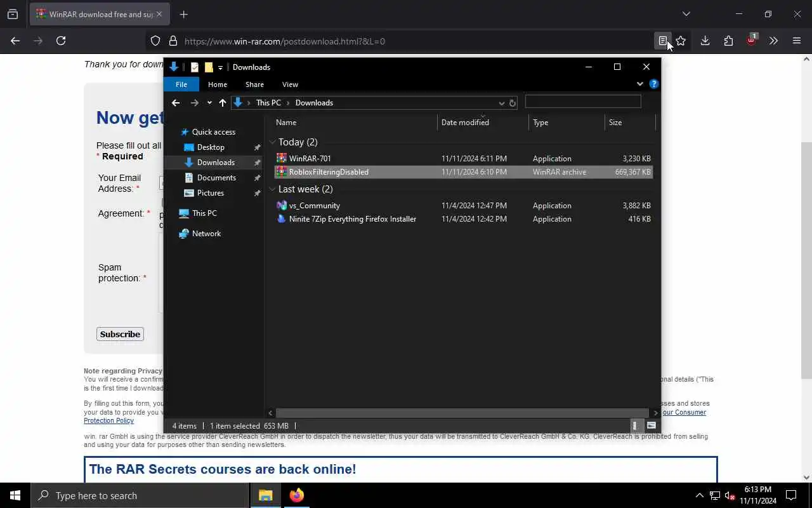The height and width of the screenshot is (508, 812).
Task: Show more Firefox toolbar tools chevron
Action: [773, 41]
